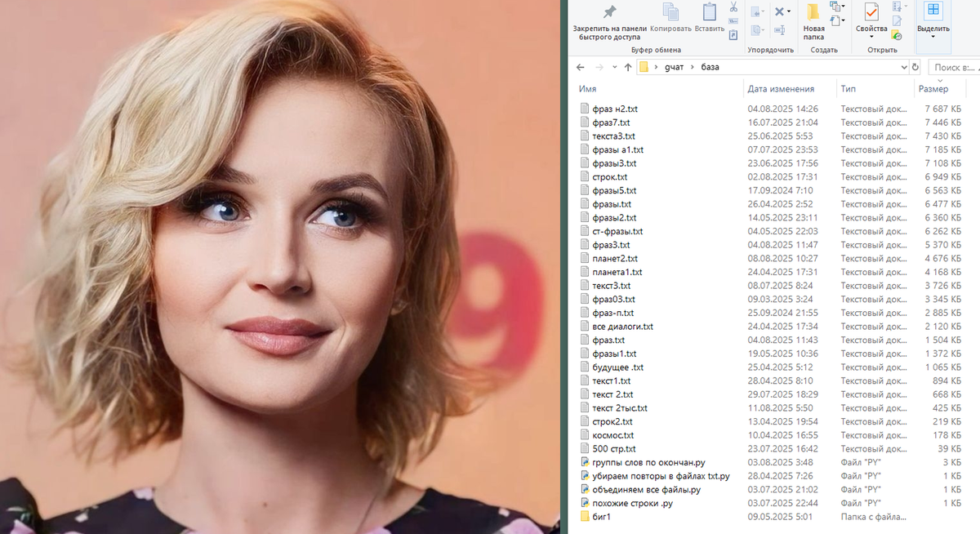Click the Копировать (Copy) ribbon icon
This screenshot has width=980, height=534.
(670, 11)
